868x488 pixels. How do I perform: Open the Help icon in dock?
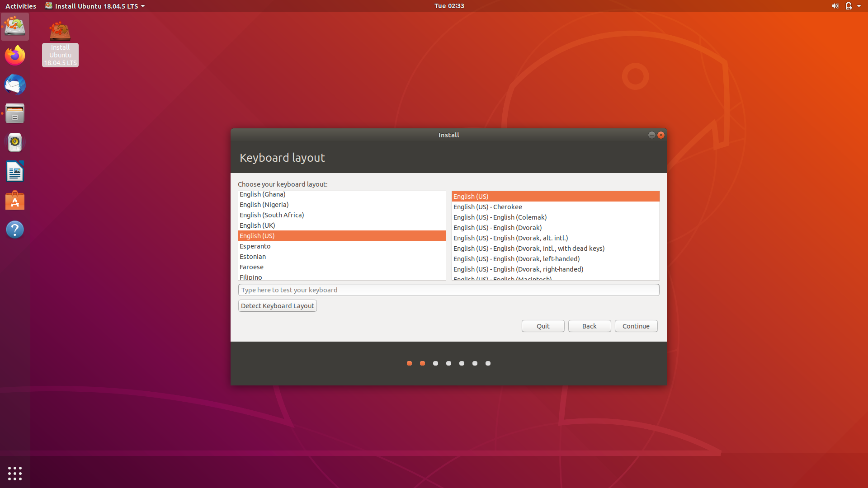pos(15,230)
